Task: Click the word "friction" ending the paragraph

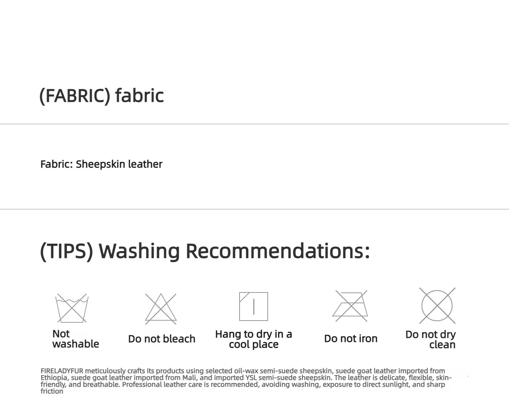Action: 52,391
